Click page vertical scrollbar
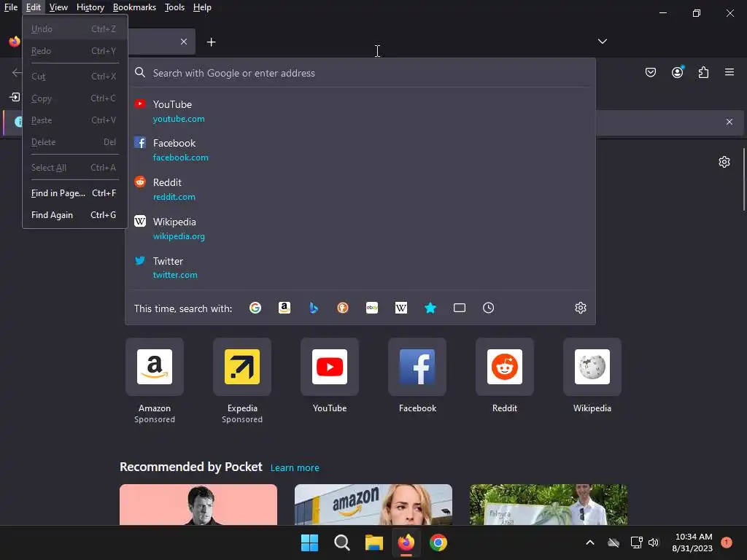The height and width of the screenshot is (560, 747). (743, 179)
